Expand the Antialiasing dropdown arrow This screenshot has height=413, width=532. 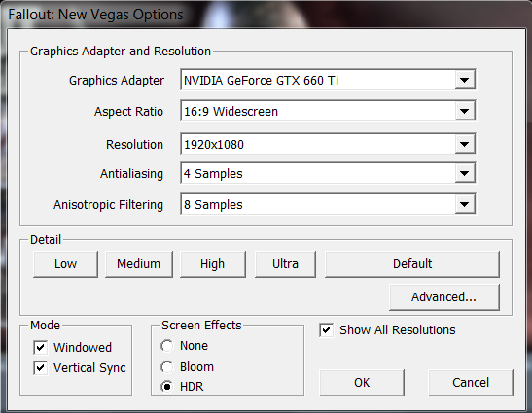(464, 173)
